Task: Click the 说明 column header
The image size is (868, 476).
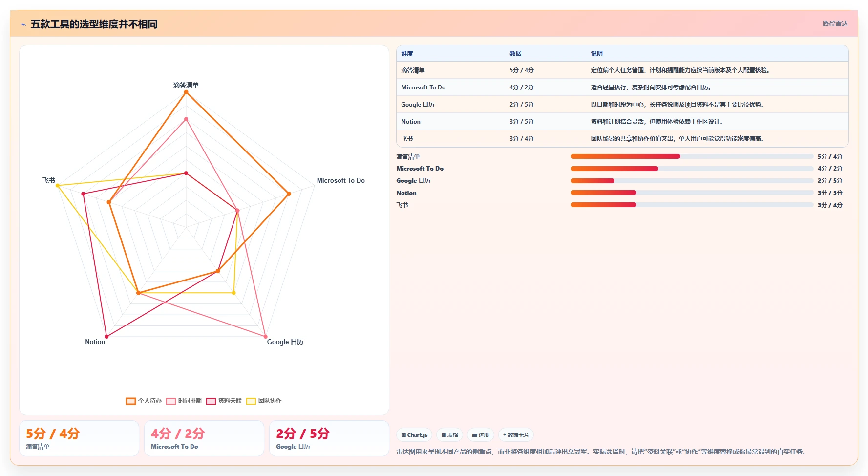Action: click(596, 54)
